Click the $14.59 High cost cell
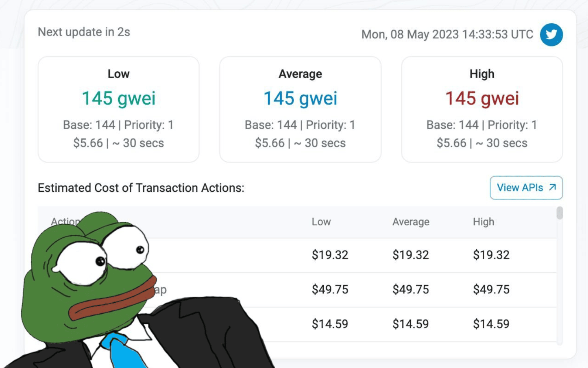Viewport: 588px width, 368px height. [491, 324]
